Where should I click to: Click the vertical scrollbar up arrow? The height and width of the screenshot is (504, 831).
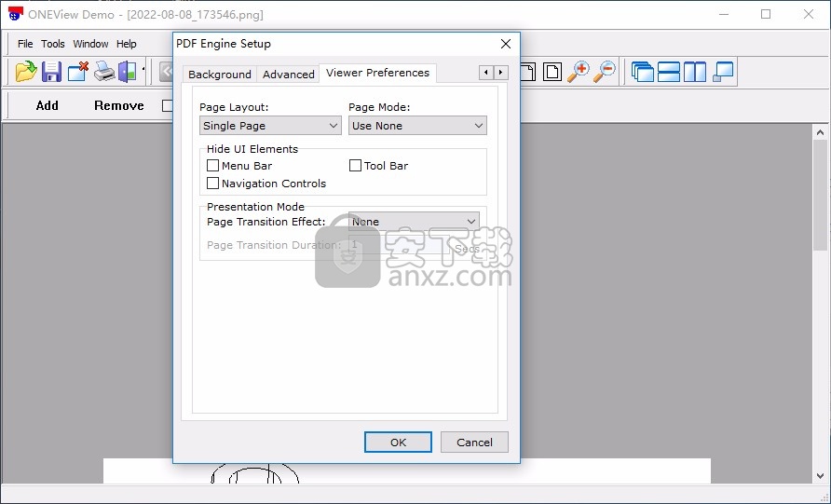click(x=821, y=132)
